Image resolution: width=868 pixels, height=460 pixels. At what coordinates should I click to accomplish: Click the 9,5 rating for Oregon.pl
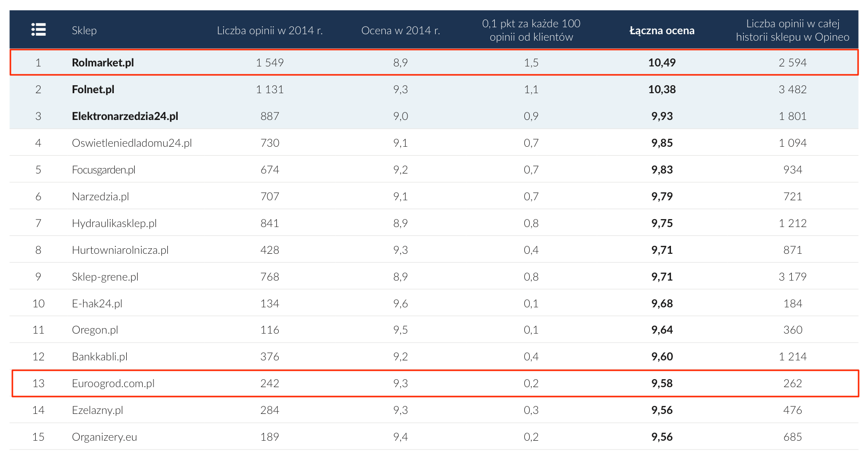[x=401, y=330]
